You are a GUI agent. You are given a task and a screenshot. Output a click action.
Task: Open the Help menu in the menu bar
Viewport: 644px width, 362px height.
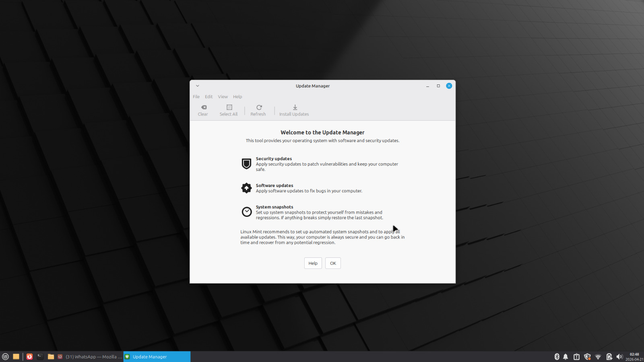[x=237, y=97]
